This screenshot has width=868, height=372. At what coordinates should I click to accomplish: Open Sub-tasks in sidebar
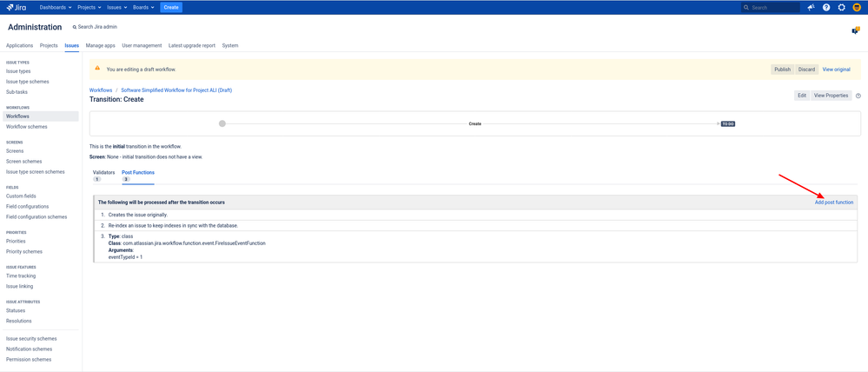click(x=17, y=92)
